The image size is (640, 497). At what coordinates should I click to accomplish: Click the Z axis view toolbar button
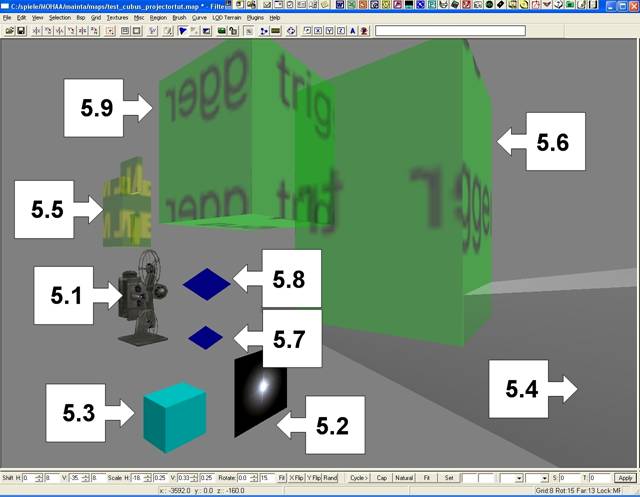[341, 31]
